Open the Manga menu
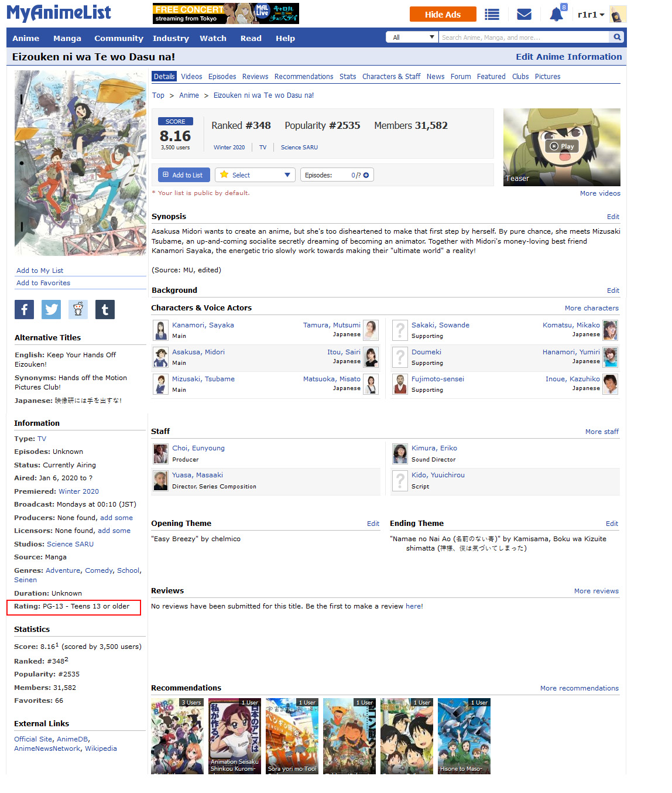Viewport: 672px width, 793px height. tap(67, 38)
